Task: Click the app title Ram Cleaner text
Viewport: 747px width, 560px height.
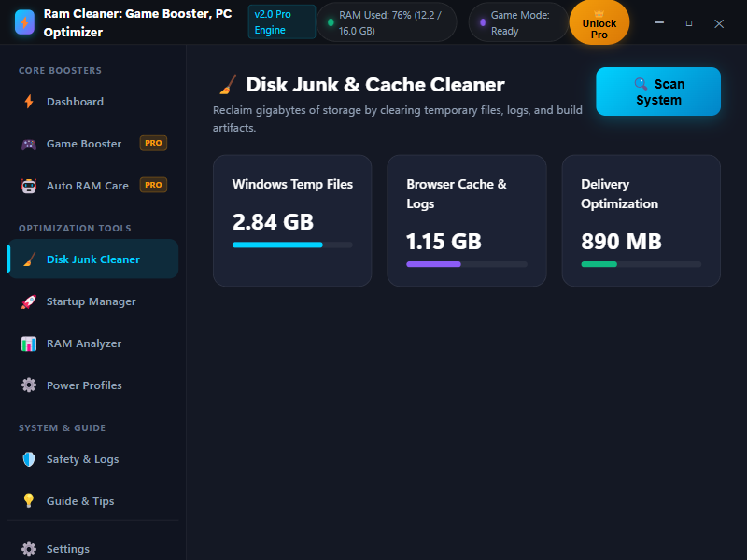Action: tap(137, 22)
